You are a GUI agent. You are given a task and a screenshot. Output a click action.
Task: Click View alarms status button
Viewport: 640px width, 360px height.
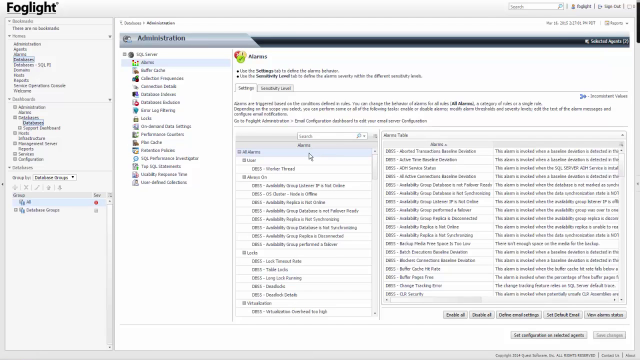click(605, 315)
